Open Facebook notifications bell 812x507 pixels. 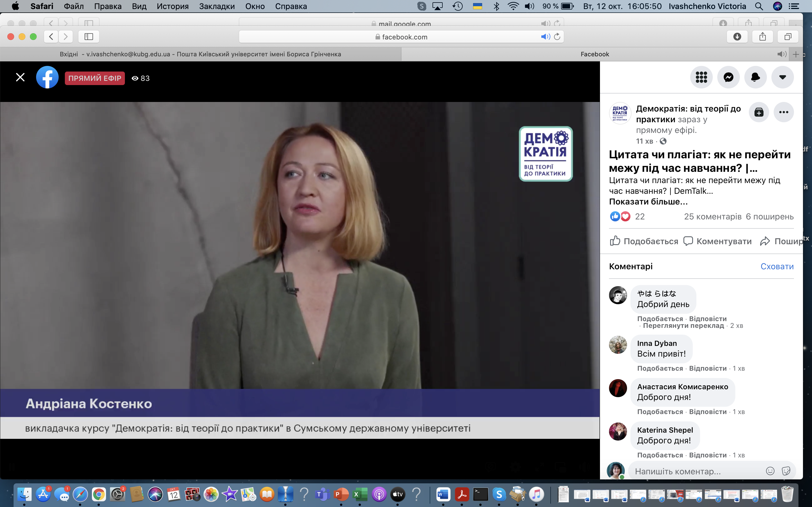(755, 77)
